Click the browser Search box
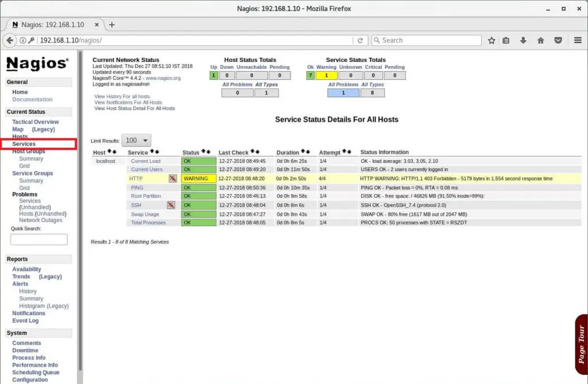The width and height of the screenshot is (588, 384). [x=427, y=40]
